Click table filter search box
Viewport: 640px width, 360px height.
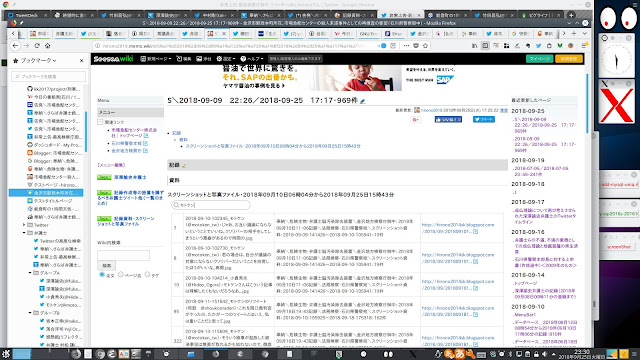coord(211,205)
